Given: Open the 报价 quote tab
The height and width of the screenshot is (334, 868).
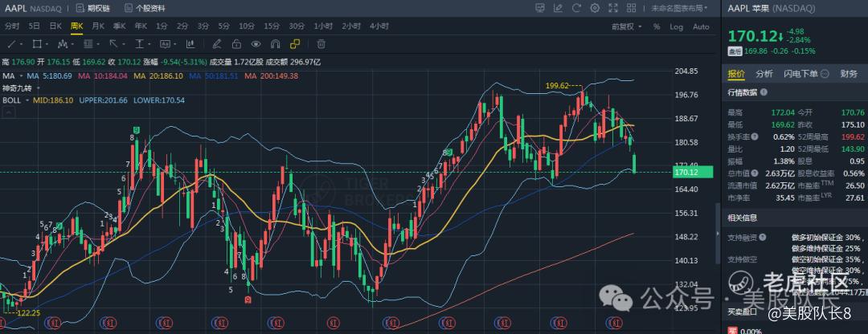Looking at the screenshot, I should tap(736, 74).
